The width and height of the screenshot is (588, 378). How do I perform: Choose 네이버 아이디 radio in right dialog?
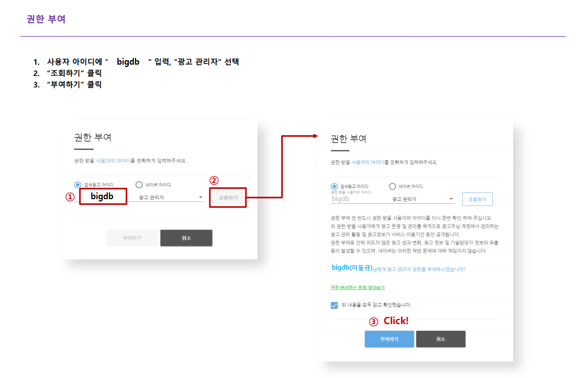392,186
